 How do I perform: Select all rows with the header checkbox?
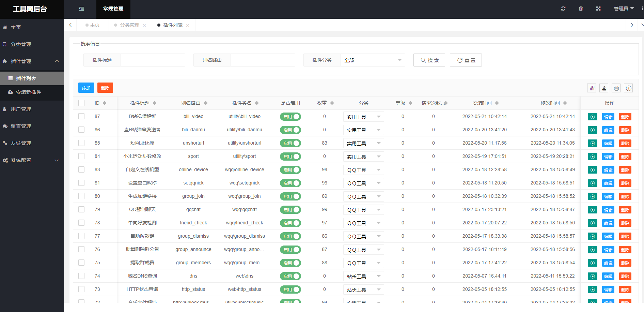coord(81,103)
